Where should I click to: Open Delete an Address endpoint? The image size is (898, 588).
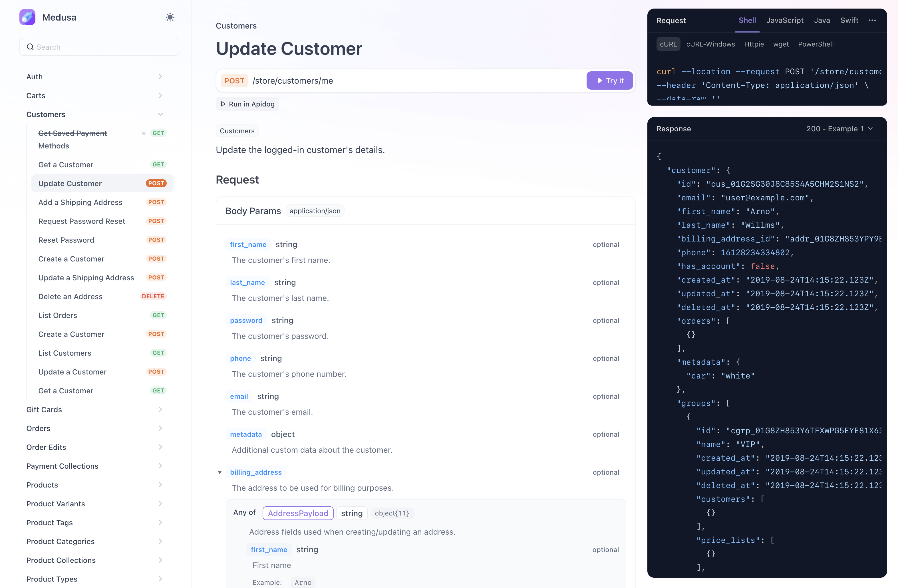pos(102,297)
